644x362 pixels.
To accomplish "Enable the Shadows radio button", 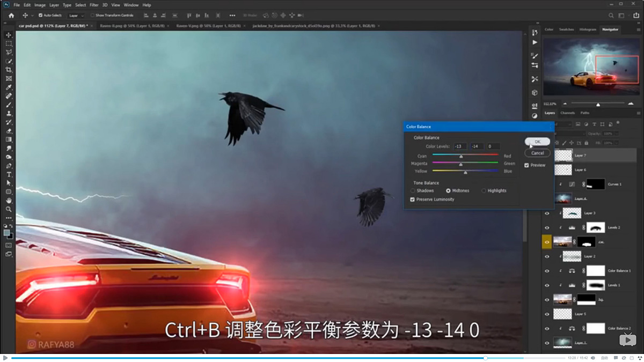I will [413, 190].
